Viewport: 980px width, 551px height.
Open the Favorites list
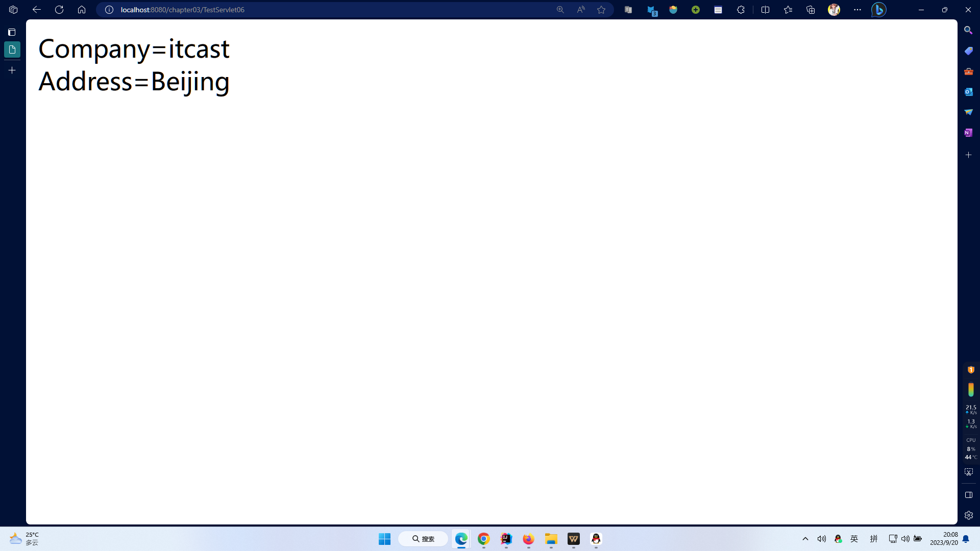[x=788, y=10]
